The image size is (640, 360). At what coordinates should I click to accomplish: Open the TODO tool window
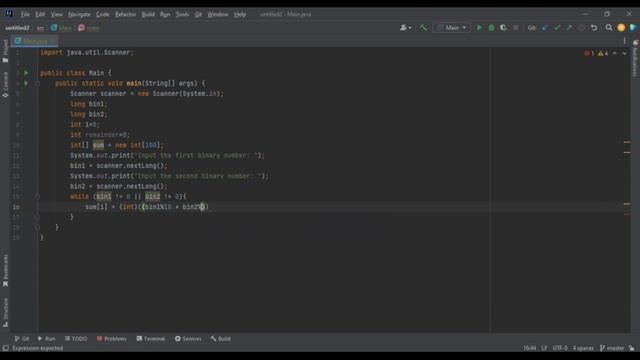point(76,339)
